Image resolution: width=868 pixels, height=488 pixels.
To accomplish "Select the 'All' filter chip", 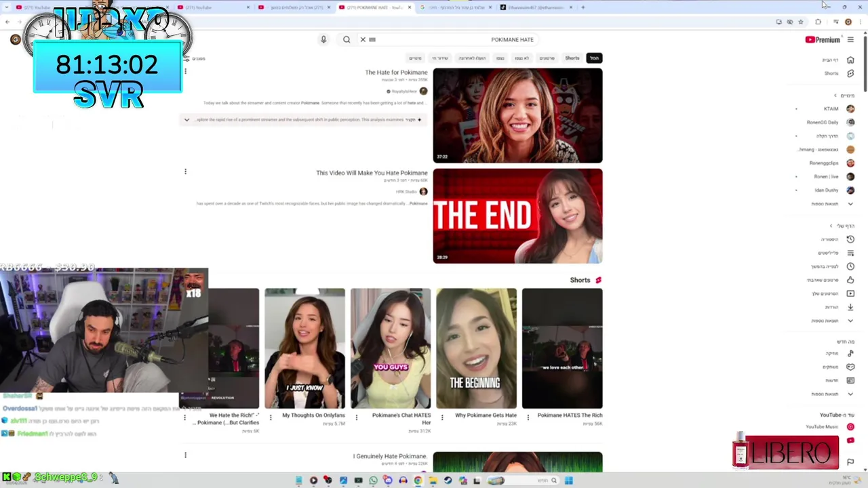I will (x=594, y=58).
